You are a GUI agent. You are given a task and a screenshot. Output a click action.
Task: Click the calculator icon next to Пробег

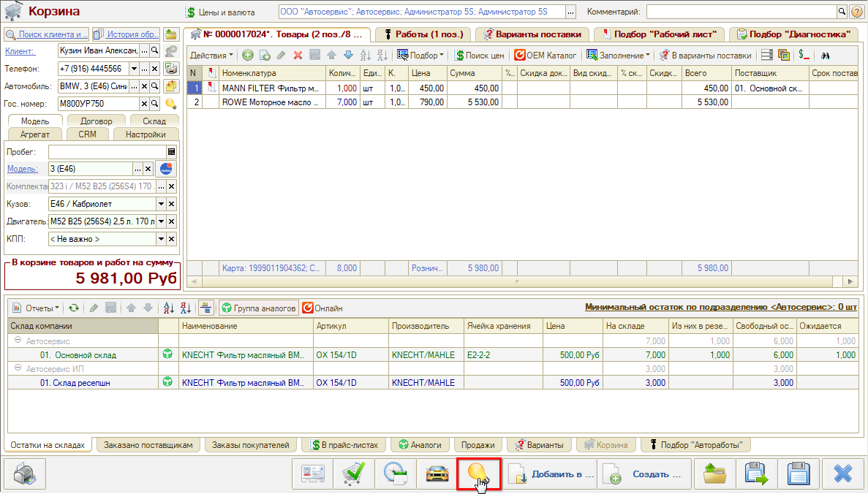[171, 152]
